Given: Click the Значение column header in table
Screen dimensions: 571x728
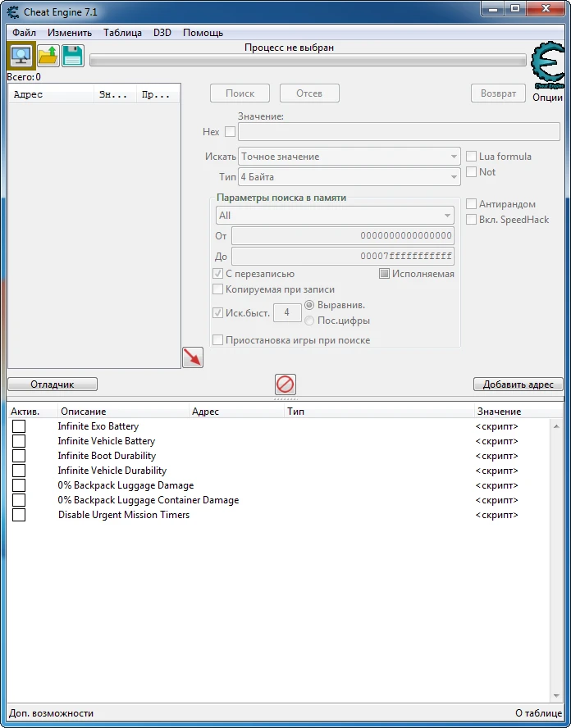Looking at the screenshot, I should click(x=518, y=412).
